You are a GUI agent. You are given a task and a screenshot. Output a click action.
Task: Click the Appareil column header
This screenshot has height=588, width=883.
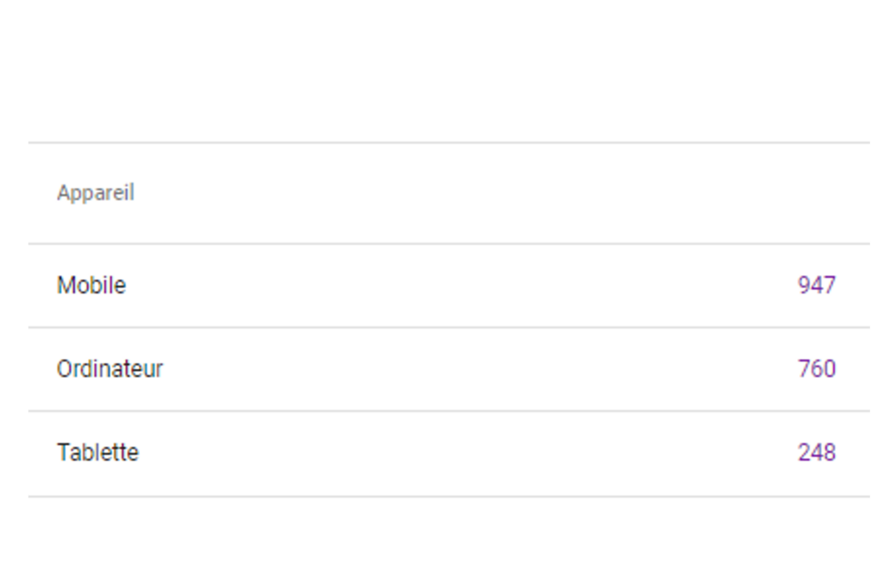click(96, 192)
